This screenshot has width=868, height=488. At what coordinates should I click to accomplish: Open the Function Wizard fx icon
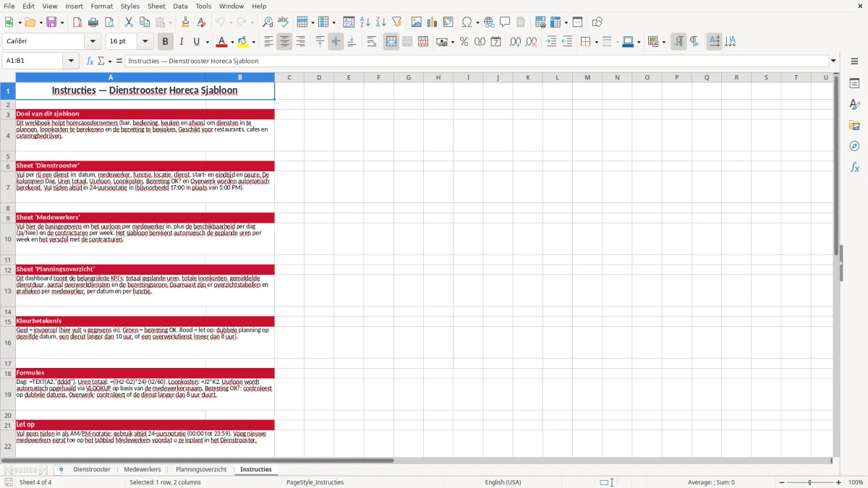point(90,61)
